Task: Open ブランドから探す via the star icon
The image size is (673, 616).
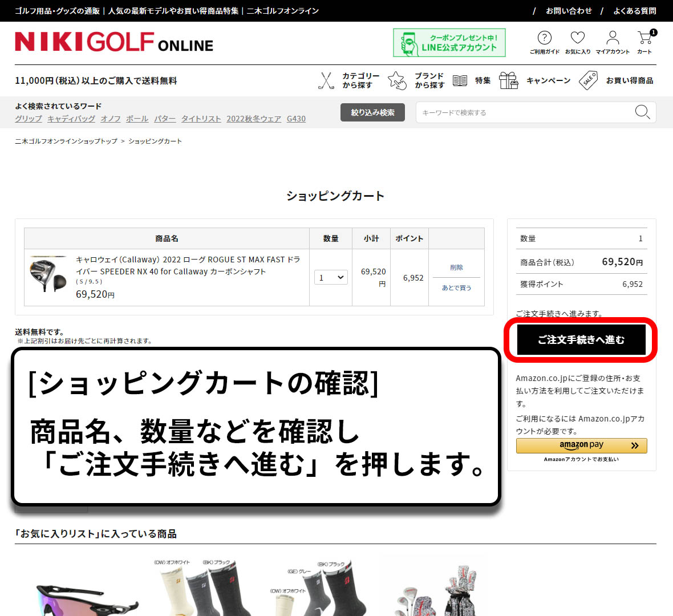Action: coord(396,80)
